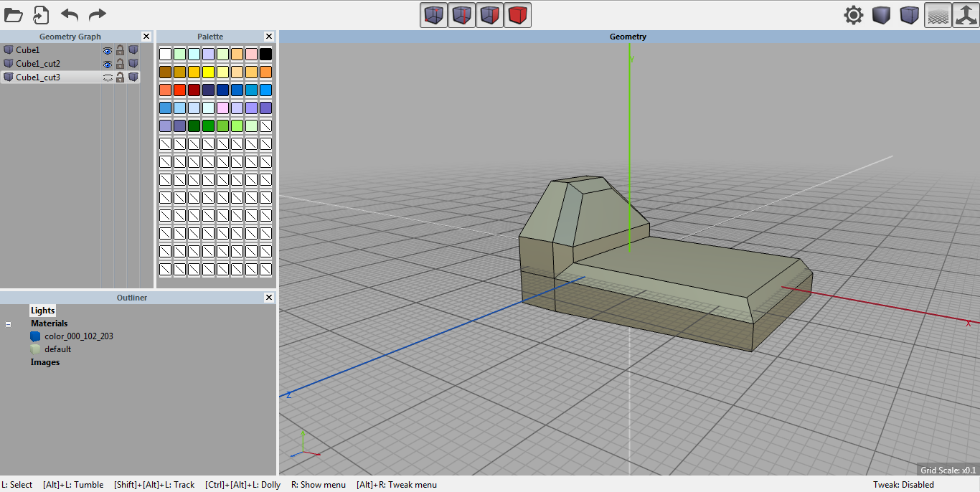
Task: Toggle the ground plane grid icon
Action: pos(938,15)
